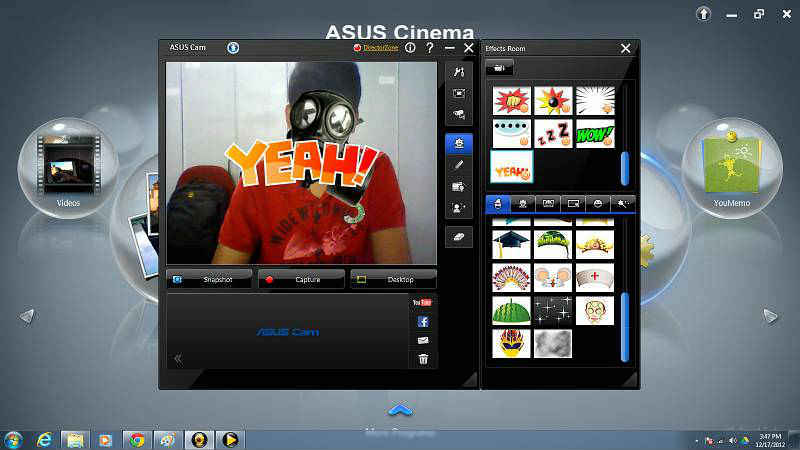800x450 pixels.
Task: Click the ASUS Cinema upload arrow icon
Action: 704,14
